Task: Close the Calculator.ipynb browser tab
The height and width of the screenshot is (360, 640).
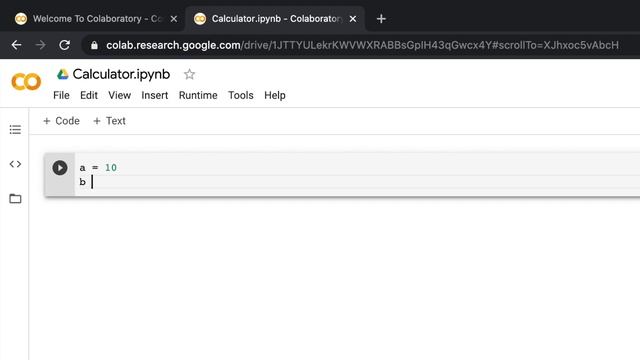Action: point(353,19)
